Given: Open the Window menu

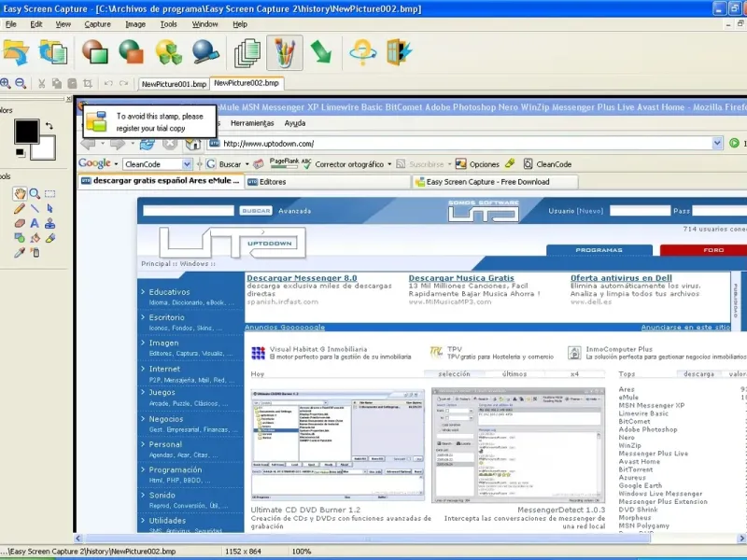Looking at the screenshot, I should (x=204, y=24).
